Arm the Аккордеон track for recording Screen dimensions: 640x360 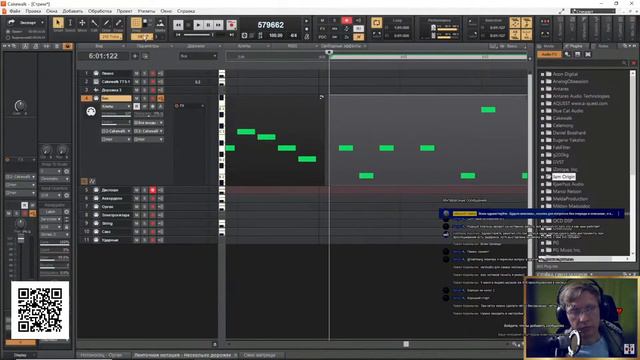point(153,198)
